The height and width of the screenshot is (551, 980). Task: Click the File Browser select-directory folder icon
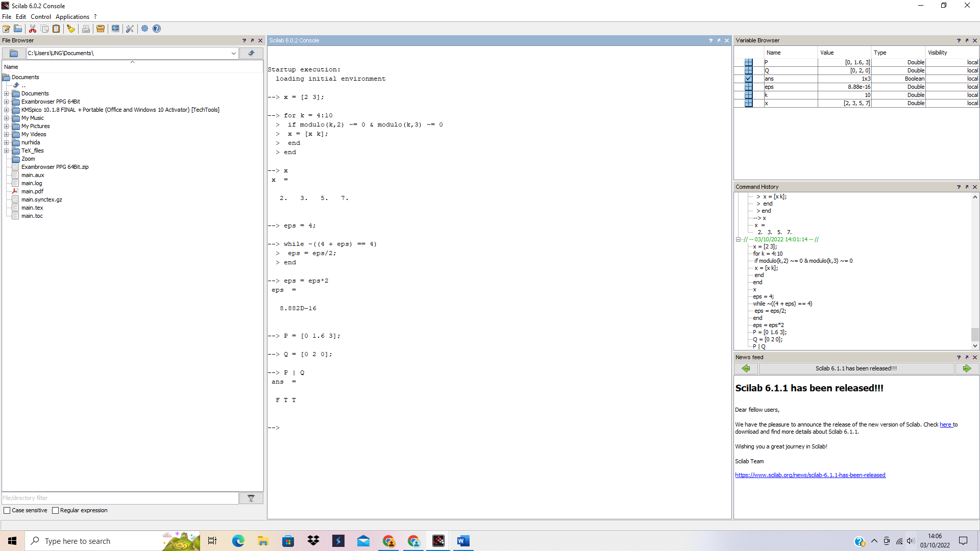(x=14, y=53)
